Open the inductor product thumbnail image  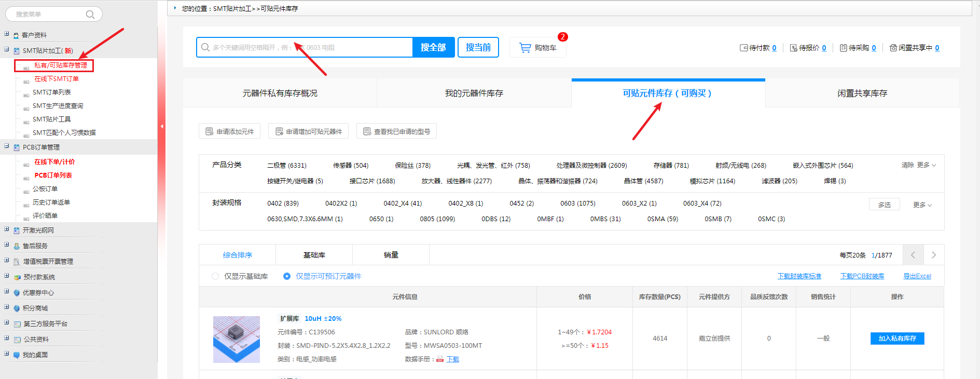[237, 339]
